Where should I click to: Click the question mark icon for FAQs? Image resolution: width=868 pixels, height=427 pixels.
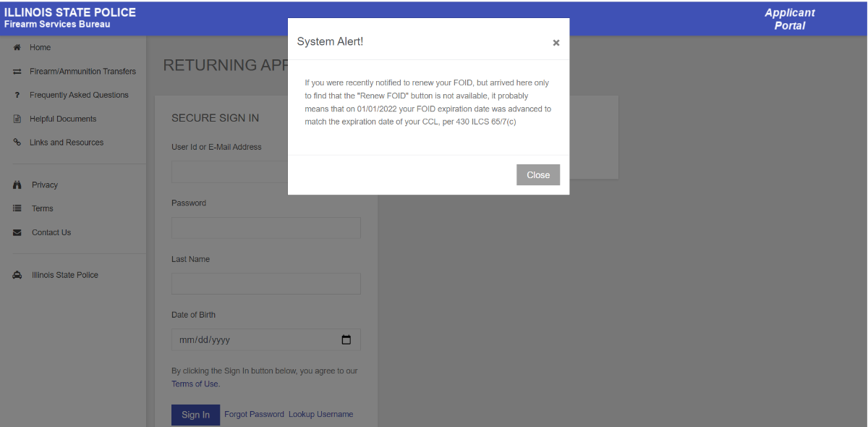point(17,96)
